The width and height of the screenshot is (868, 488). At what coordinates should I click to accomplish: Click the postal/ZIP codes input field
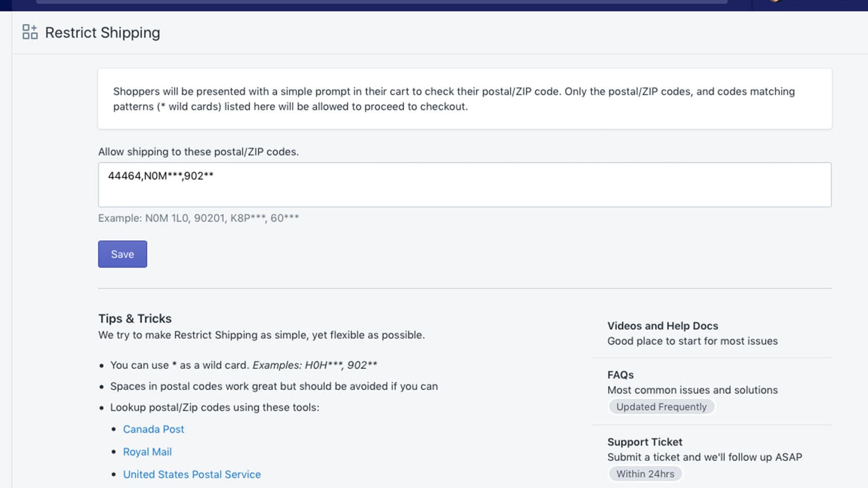pyautogui.click(x=464, y=184)
